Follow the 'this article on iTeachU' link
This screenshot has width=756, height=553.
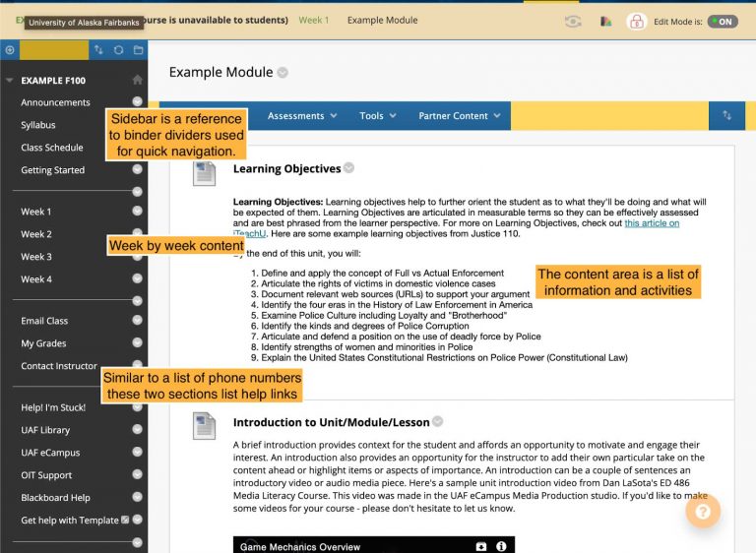(x=652, y=223)
